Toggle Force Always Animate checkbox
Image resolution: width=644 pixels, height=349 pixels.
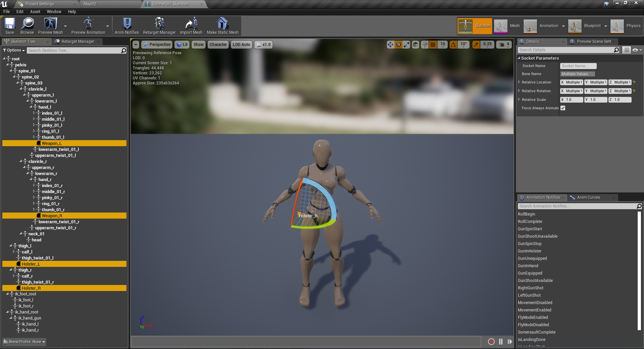563,108
